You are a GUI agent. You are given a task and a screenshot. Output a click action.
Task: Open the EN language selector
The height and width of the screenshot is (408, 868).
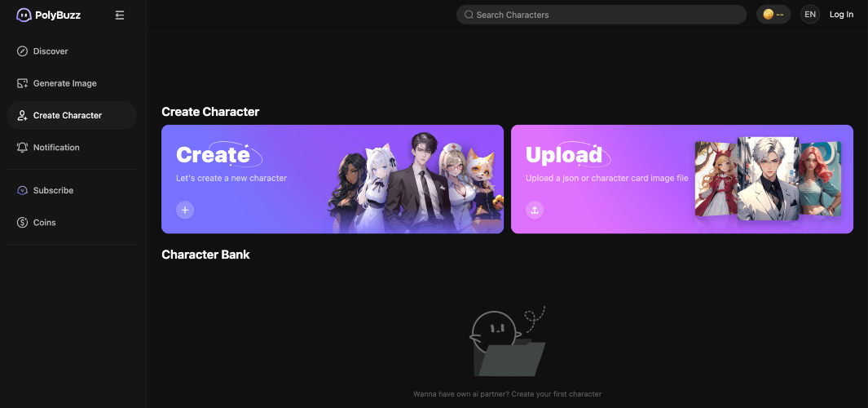(810, 15)
